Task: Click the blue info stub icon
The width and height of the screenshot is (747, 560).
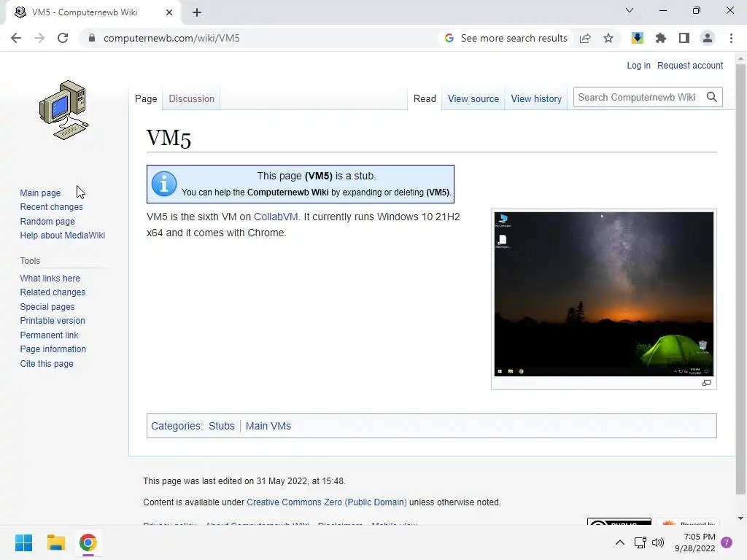Action: (164, 184)
